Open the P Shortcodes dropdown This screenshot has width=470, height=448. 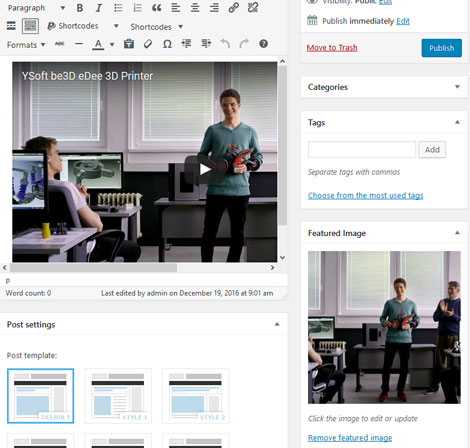click(x=83, y=26)
